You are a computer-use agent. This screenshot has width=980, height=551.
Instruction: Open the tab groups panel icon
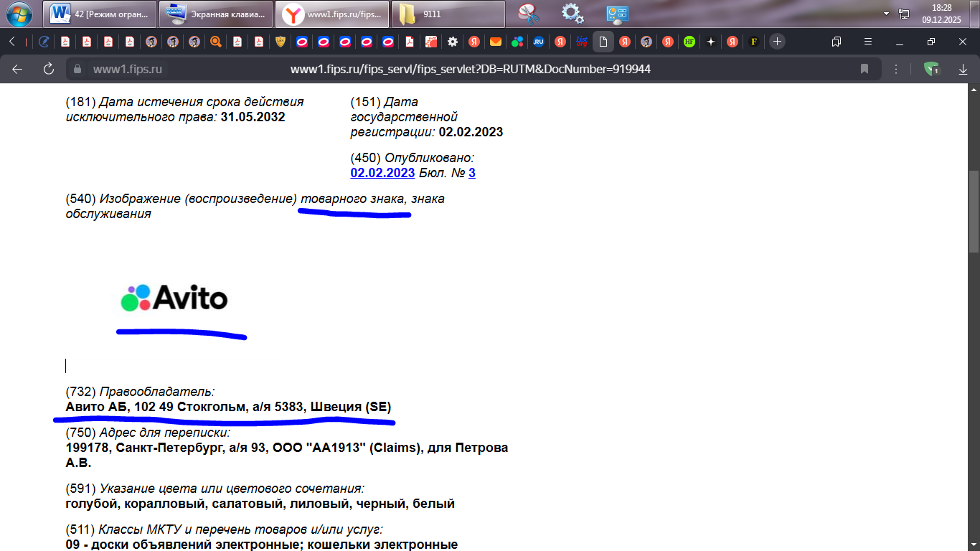837,42
